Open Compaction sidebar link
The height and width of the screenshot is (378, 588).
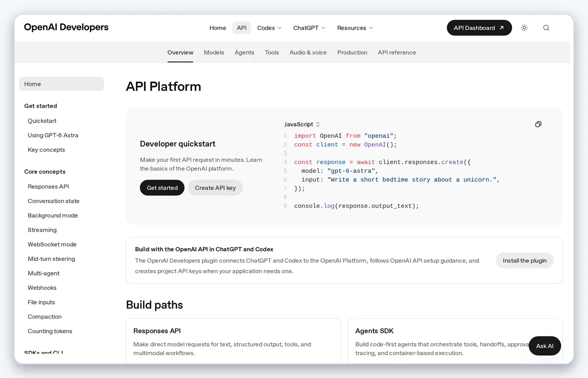pos(45,317)
